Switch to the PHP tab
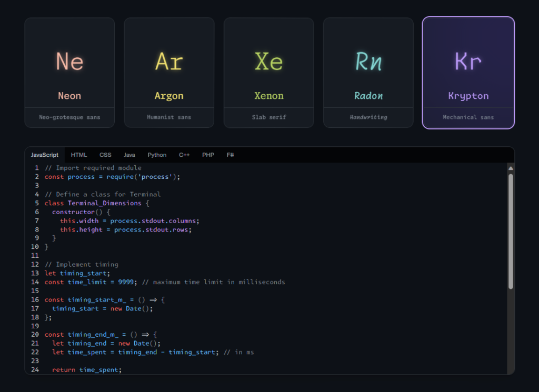The height and width of the screenshot is (392, 539). [x=208, y=155]
